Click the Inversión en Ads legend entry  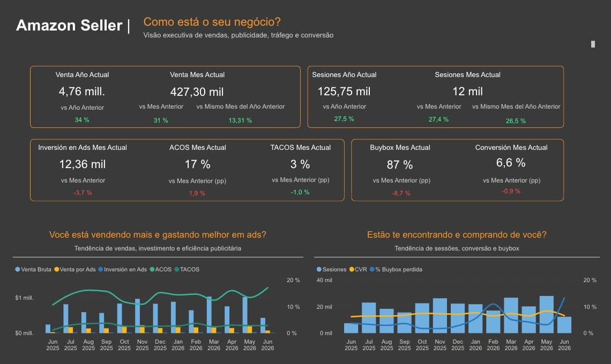tap(122, 269)
